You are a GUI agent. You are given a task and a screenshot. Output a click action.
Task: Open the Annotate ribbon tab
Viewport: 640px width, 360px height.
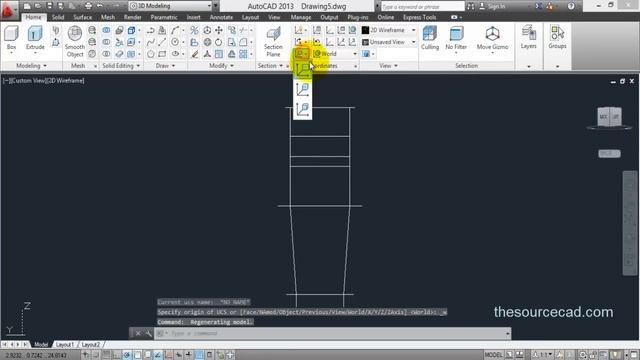tap(221, 18)
